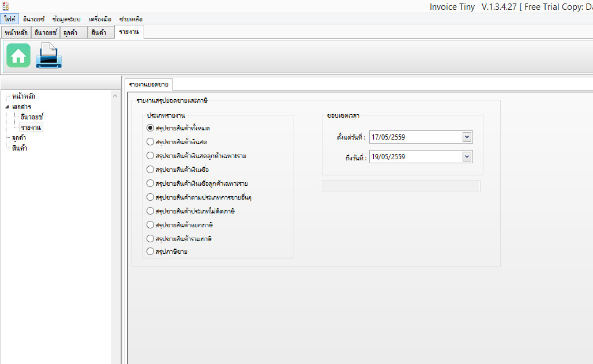
Task: Switch to the หน้าหลัก tab
Action: coord(16,32)
